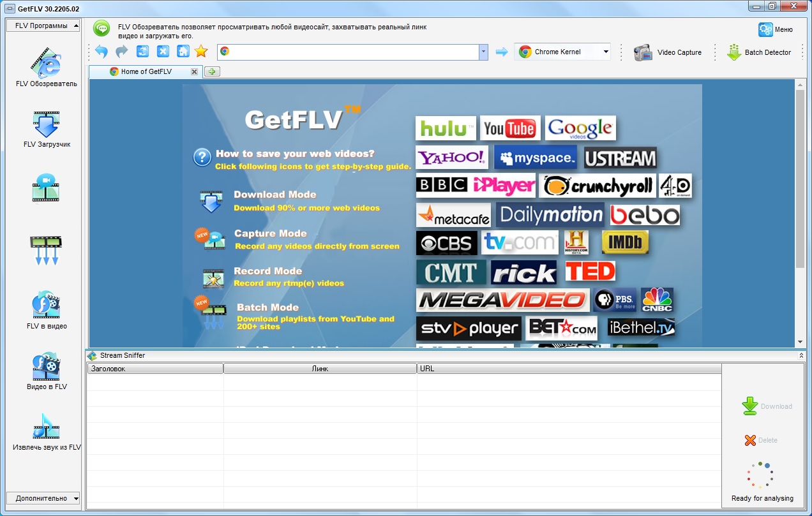Open the address bar history dropdown
Viewport: 812px width, 516px height.
coord(483,52)
